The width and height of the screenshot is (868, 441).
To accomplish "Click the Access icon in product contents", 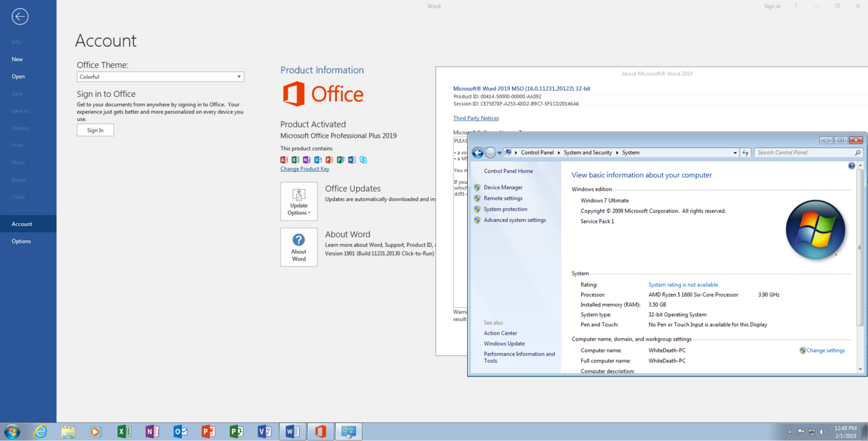I will pyautogui.click(x=284, y=160).
